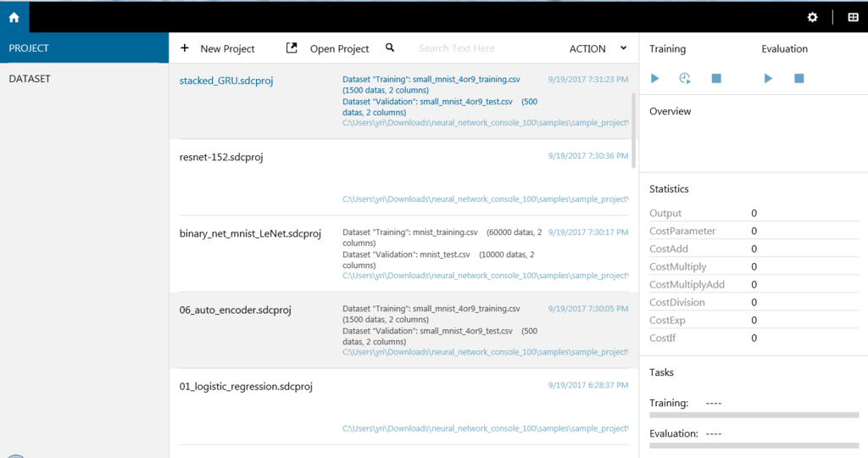Click the grid layout icon in the top bar
Viewport: 868px width, 458px height.
pos(853,17)
